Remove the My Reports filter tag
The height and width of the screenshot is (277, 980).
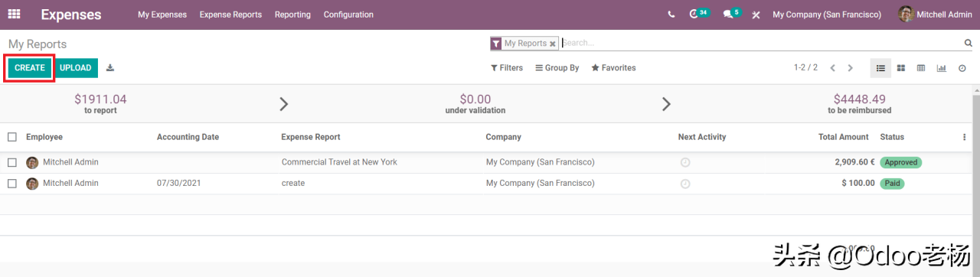point(553,44)
